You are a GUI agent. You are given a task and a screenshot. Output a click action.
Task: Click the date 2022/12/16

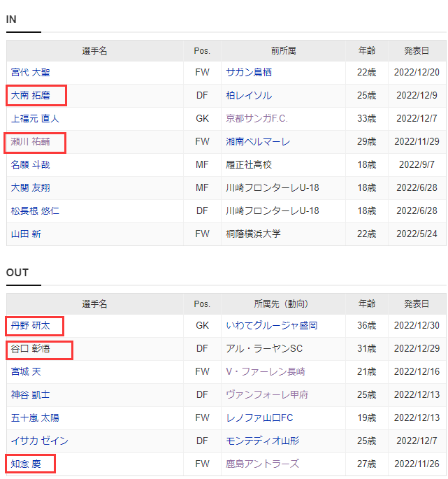click(x=417, y=372)
